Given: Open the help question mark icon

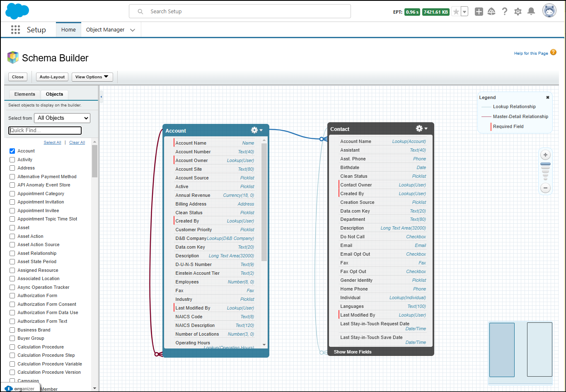Looking at the screenshot, I should 505,12.
